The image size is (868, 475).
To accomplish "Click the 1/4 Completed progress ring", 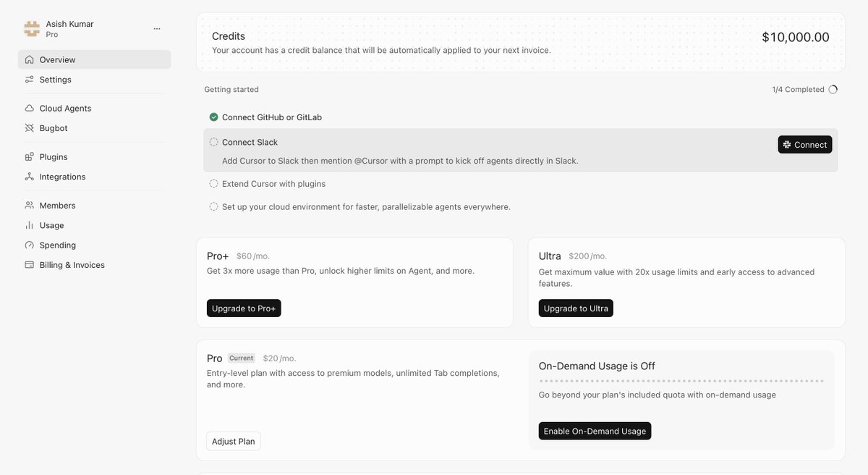I will (833, 90).
